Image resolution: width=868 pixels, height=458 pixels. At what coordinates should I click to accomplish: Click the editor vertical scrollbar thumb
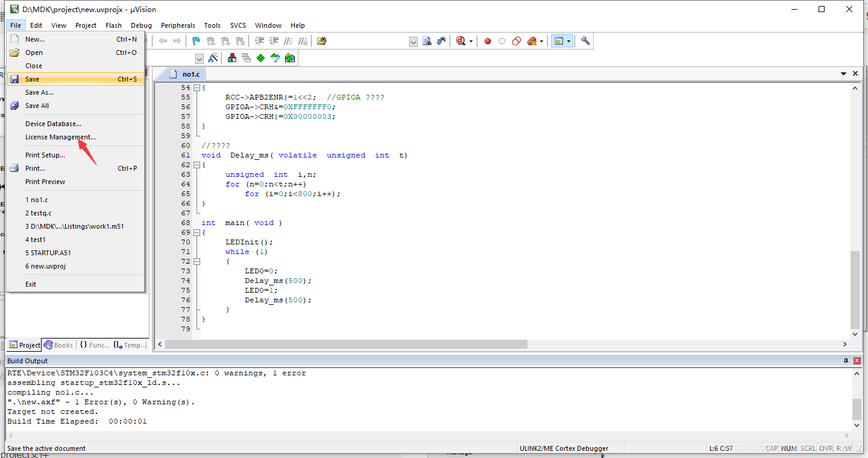click(855, 289)
